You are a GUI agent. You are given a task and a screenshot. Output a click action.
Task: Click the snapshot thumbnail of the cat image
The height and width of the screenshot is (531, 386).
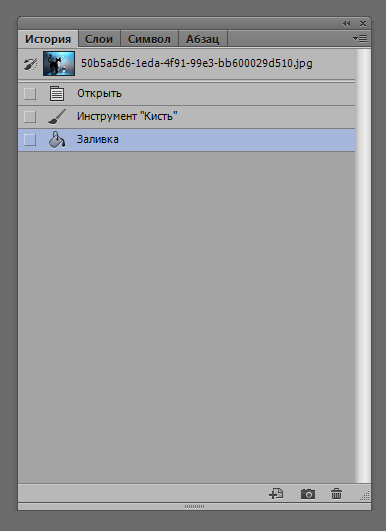coord(59,63)
